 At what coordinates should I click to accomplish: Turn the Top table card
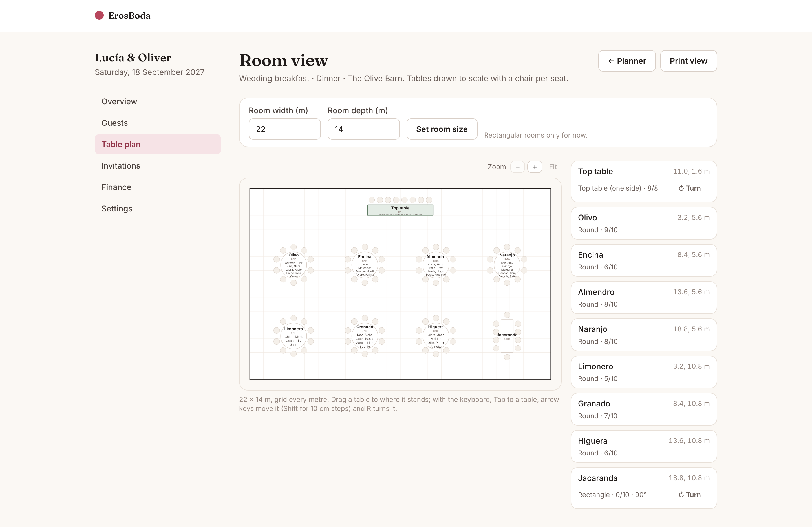pos(690,188)
